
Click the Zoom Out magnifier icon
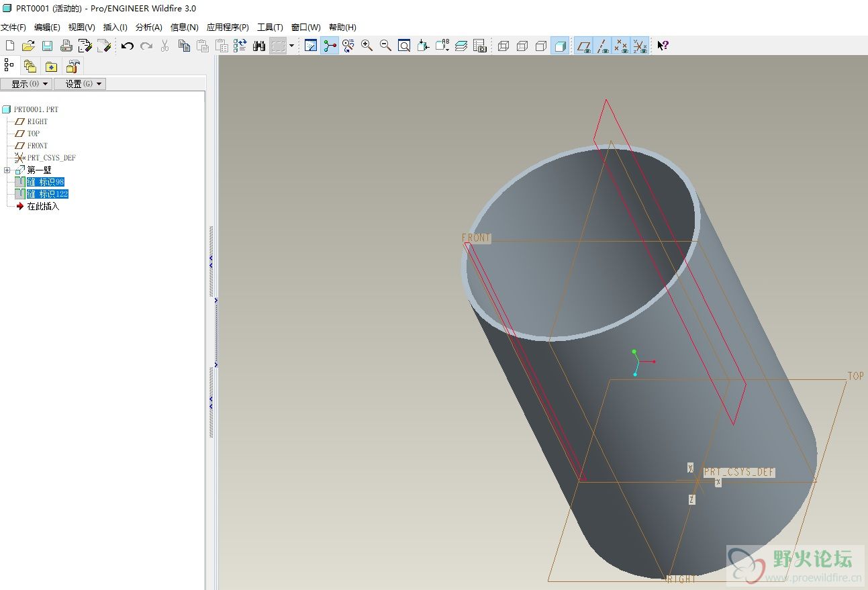pyautogui.click(x=385, y=46)
